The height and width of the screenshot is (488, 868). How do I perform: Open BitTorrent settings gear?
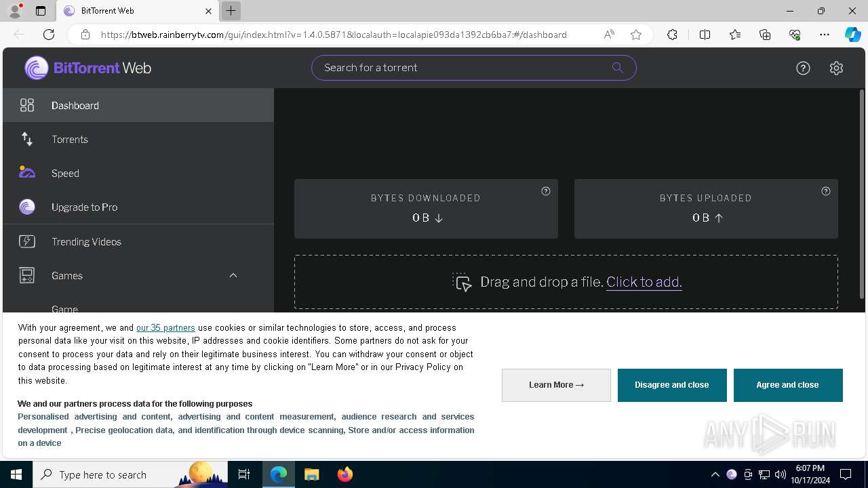click(836, 68)
